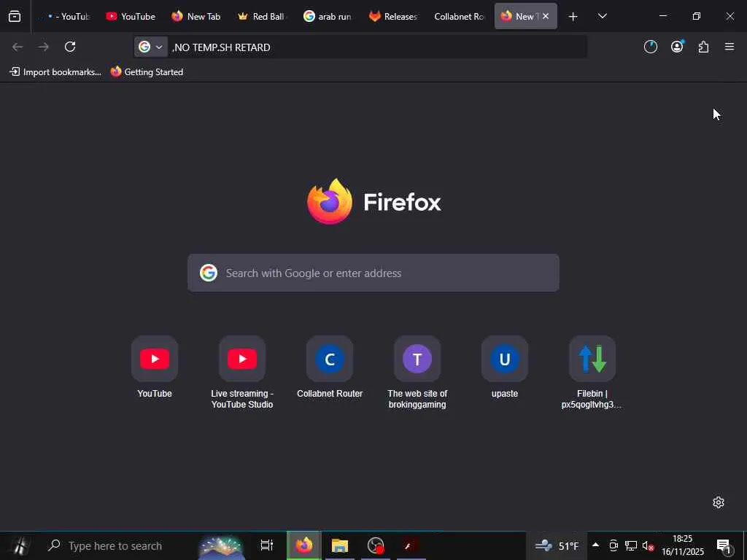747x560 pixels.
Task: Open the Firefox account icon
Action: [677, 47]
